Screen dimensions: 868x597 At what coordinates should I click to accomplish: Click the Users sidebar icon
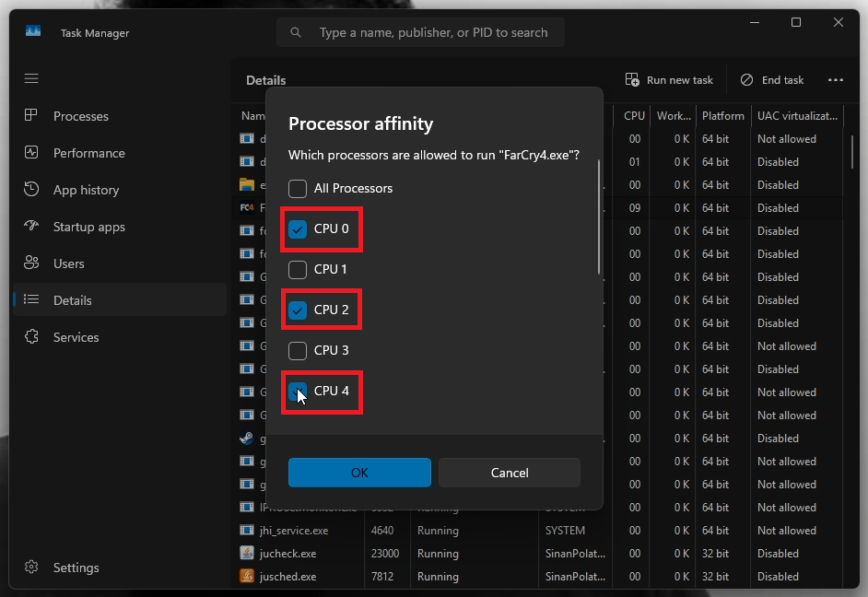31,263
